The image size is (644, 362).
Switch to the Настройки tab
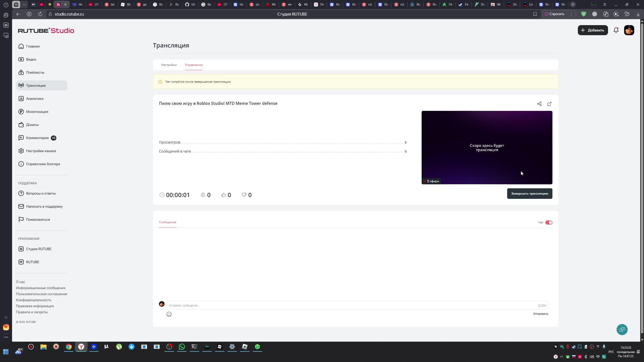169,65
